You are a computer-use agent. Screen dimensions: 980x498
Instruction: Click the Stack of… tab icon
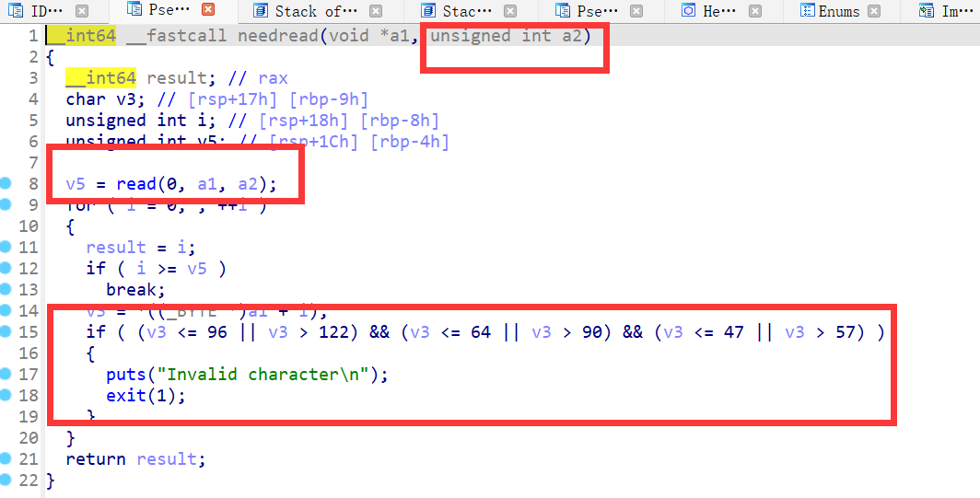pos(260,11)
